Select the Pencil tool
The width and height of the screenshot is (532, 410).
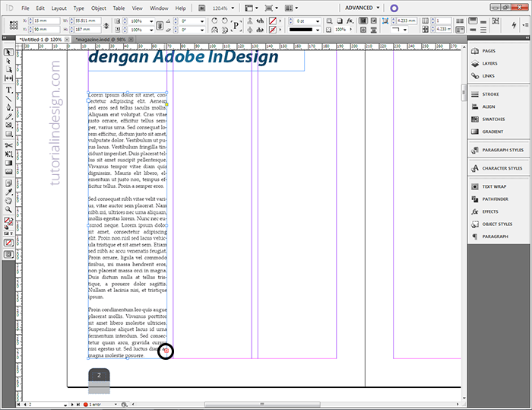(x=8, y=116)
